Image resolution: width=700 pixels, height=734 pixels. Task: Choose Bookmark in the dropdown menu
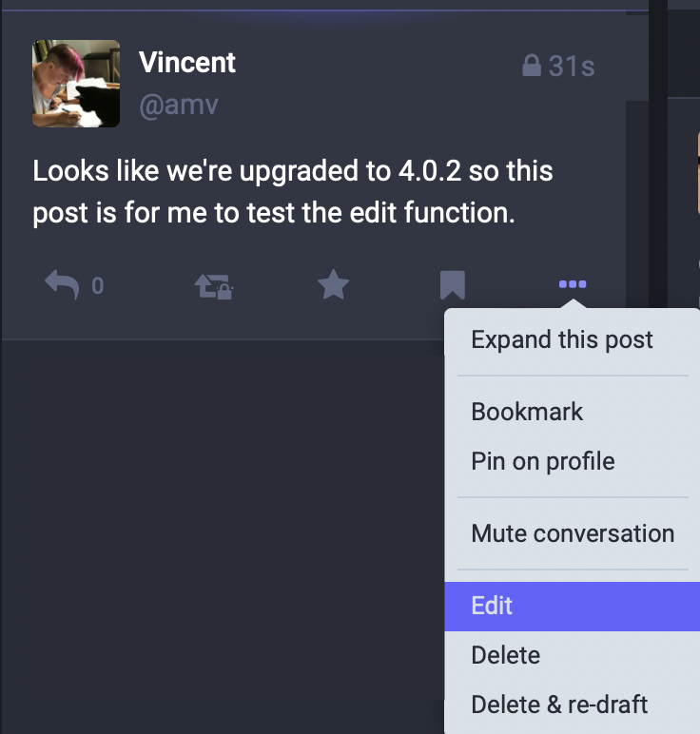point(527,412)
